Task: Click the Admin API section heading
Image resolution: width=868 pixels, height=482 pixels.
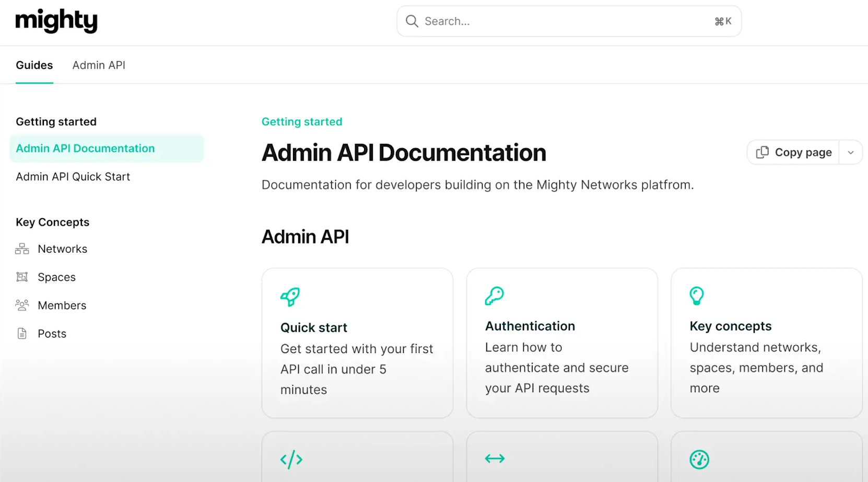Action: (x=305, y=237)
